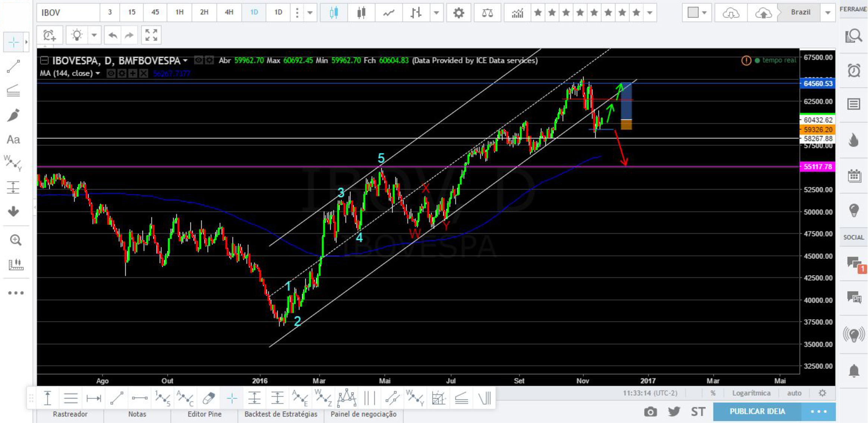Select the brush drawing tool
This screenshot has width=868, height=423.
click(13, 115)
